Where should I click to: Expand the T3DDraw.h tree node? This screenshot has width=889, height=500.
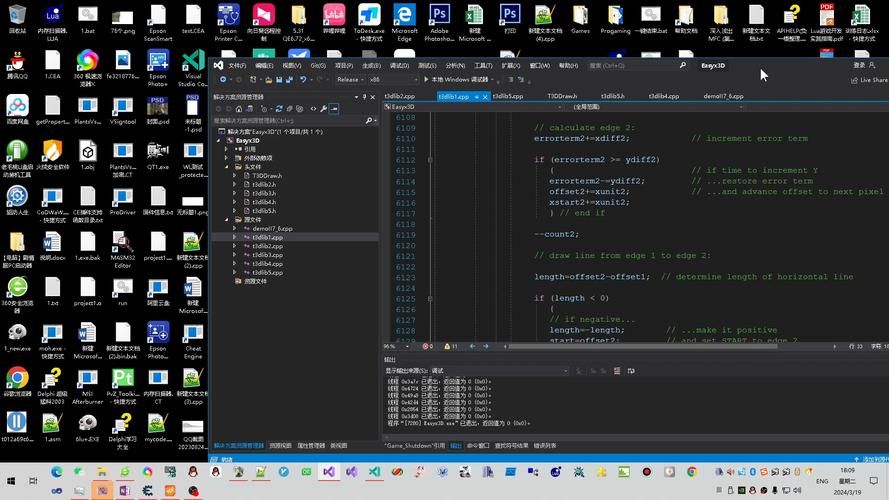[x=235, y=176]
